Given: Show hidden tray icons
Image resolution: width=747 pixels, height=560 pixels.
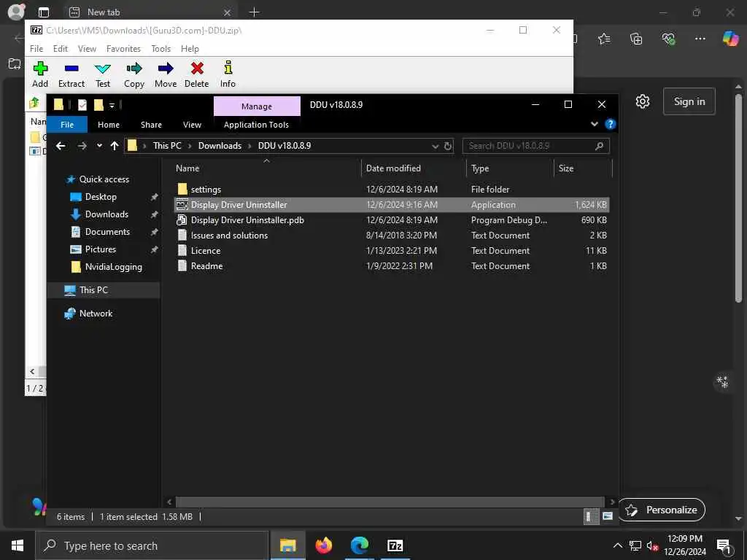Looking at the screenshot, I should pos(617,545).
